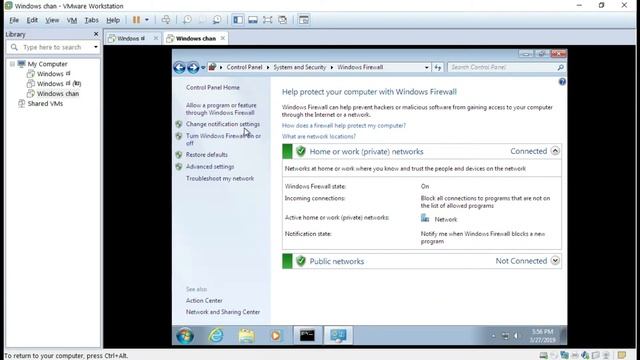Screen dimensions: 640x360
Task: Select My Computer in the library tree
Action: (x=47, y=64)
